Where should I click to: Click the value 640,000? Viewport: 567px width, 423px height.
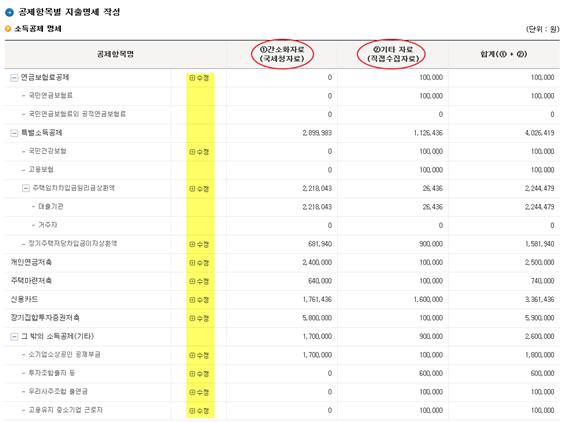click(x=320, y=281)
